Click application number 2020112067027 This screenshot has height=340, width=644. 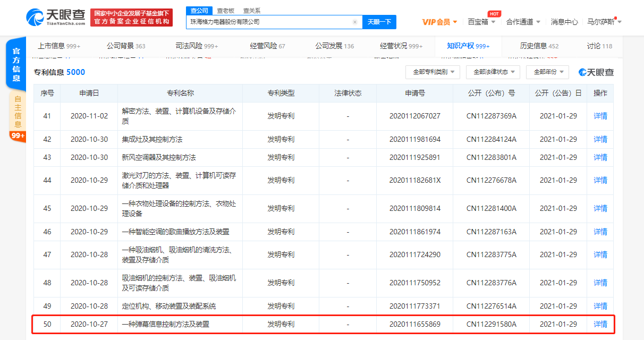point(414,116)
